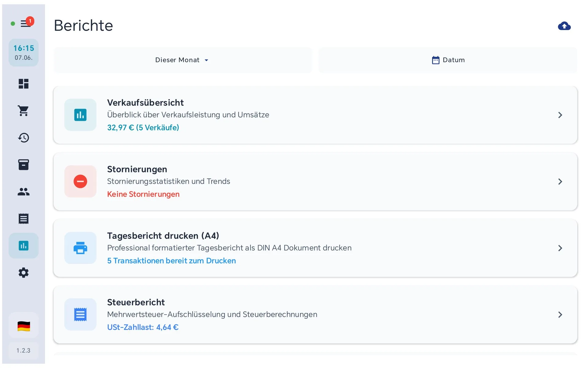Viewport: 588px width, 368px height.
Task: Select the reports bar chart sidebar icon
Action: pos(24,246)
